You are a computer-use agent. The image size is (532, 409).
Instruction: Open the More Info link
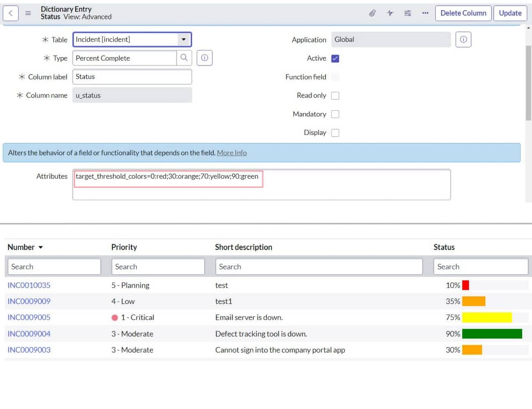231,152
